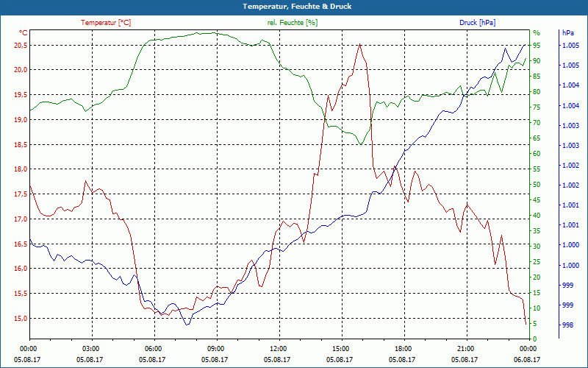Click the hPa unit above pressure axis

[567, 33]
